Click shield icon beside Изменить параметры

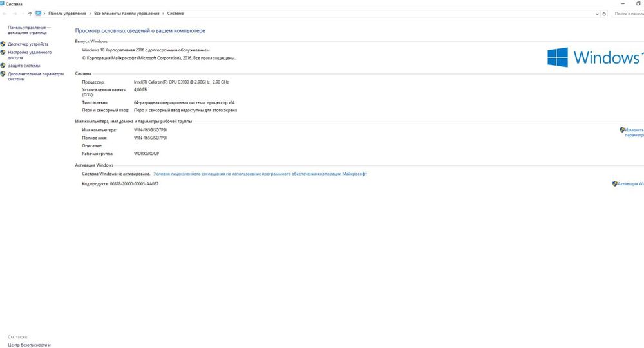click(x=622, y=130)
